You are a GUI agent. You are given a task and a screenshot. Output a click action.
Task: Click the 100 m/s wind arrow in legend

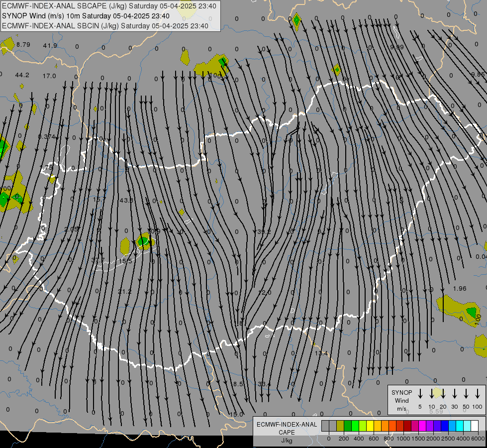pyautogui.click(x=478, y=394)
